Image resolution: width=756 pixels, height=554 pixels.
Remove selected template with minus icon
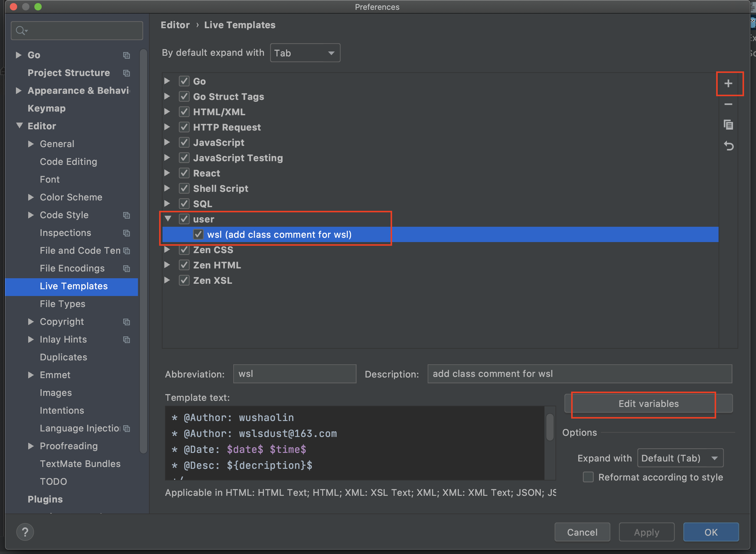[728, 104]
